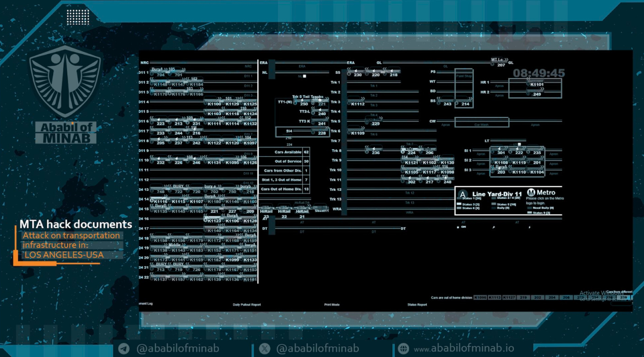Image resolution: width=644 pixels, height=357 pixels.
Task: Toggle the small white box under the LT track
Action: [518, 144]
